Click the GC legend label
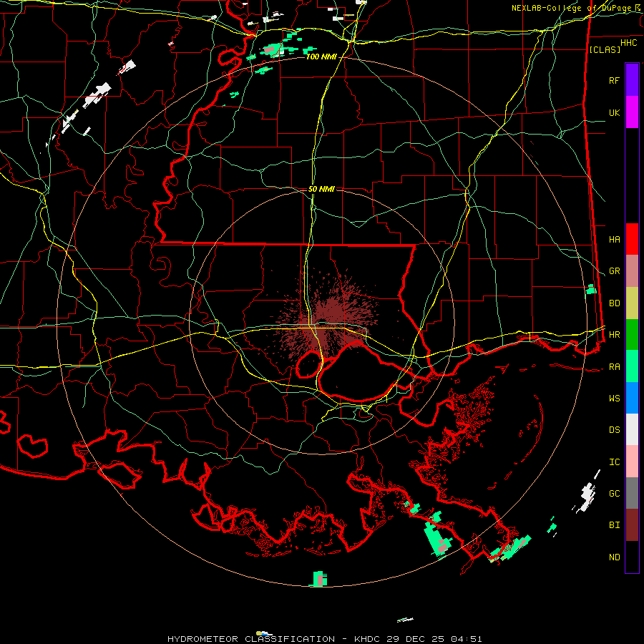Viewport: 644px width, 644px height. pyautogui.click(x=614, y=494)
